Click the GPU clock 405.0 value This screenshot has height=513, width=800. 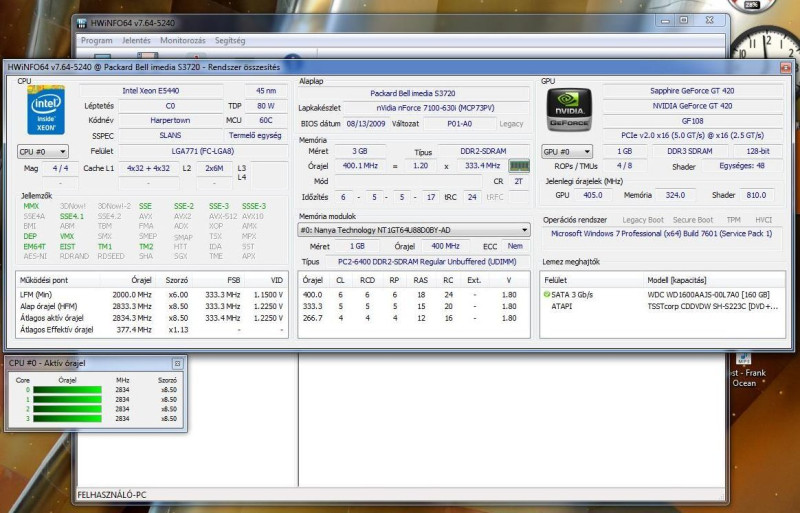point(593,195)
